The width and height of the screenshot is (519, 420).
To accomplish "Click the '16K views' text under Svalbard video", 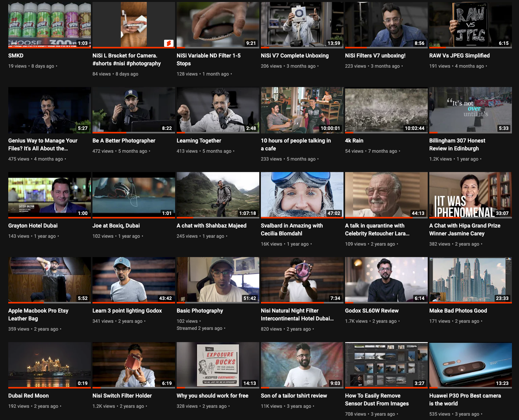I will (x=272, y=244).
